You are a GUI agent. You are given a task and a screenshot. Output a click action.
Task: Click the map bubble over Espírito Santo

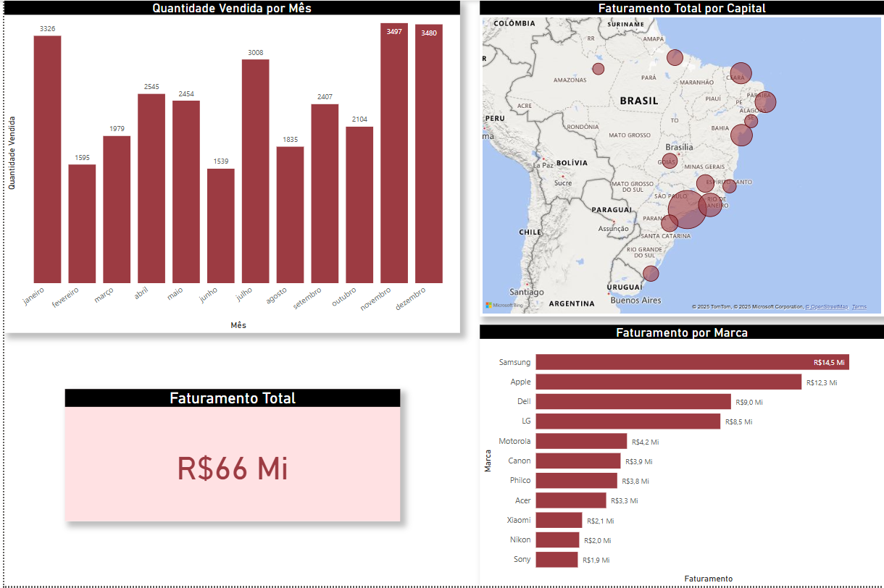(x=729, y=186)
